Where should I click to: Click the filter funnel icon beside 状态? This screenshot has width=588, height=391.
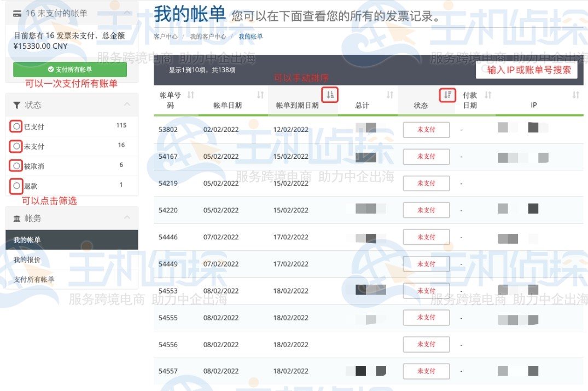tap(18, 105)
